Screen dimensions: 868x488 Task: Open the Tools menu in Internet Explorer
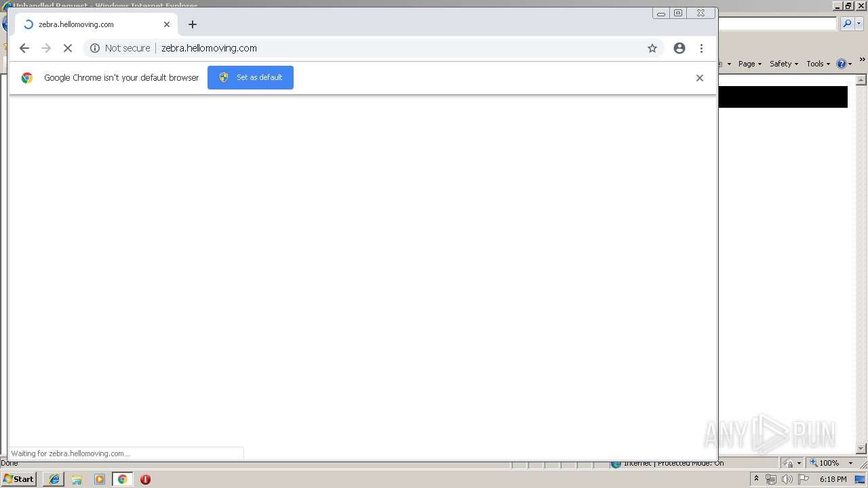click(818, 64)
